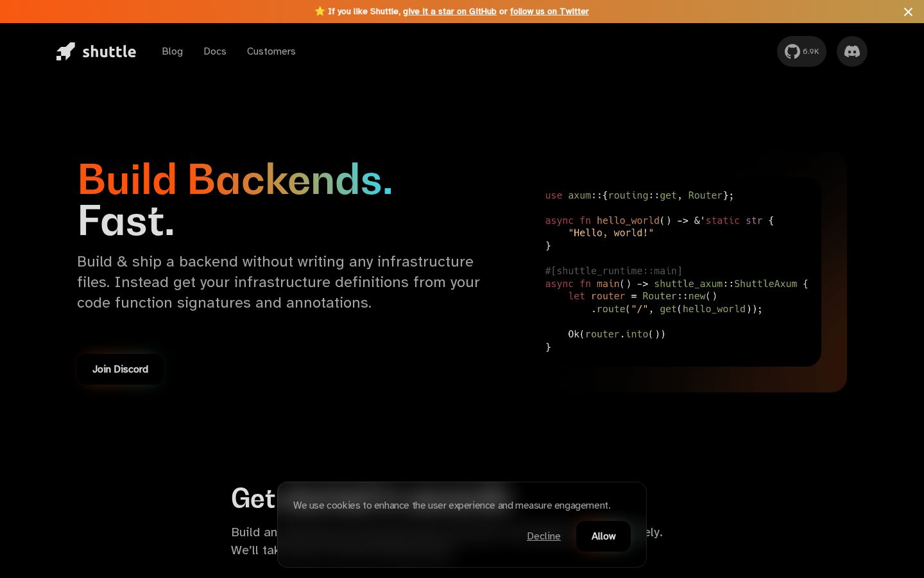
Task: Open the 'follow us on Twitter' link
Action: [549, 12]
